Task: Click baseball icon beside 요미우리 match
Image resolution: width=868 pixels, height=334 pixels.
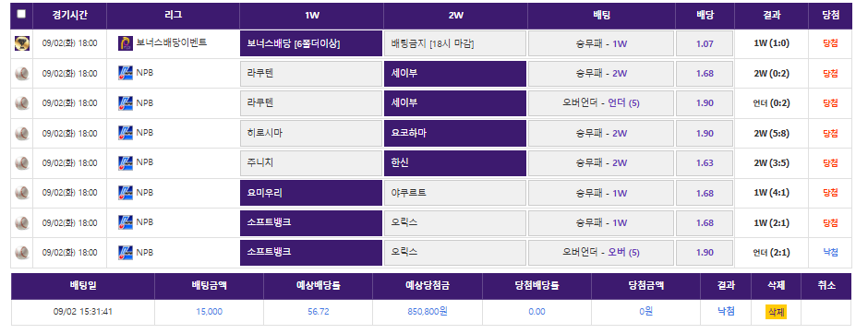Action: click(x=21, y=193)
